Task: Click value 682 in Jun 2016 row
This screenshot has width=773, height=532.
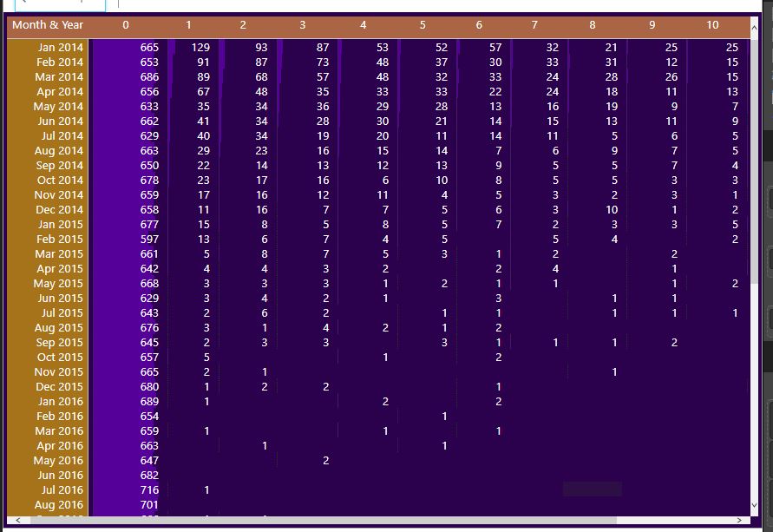Action: [149, 476]
